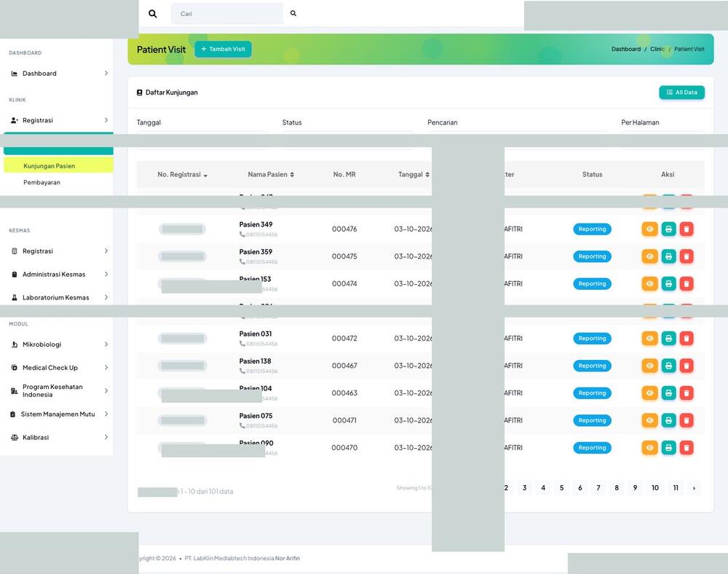Screen dimensions: 728x574
Task: Go to pagination page 11
Action: pyautogui.click(x=676, y=488)
